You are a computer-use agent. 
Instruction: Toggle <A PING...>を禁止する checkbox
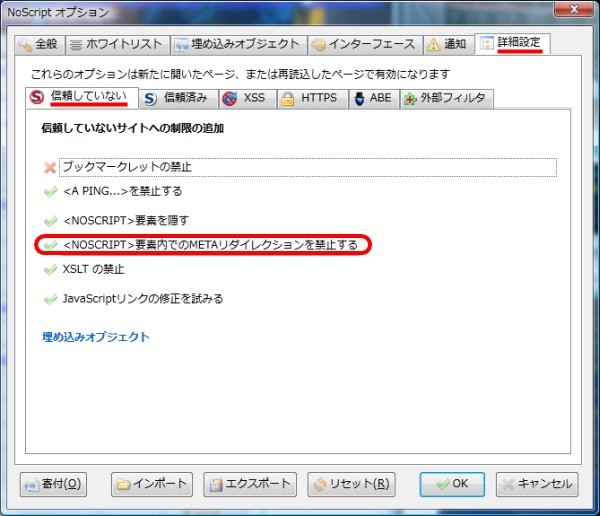[x=50, y=191]
